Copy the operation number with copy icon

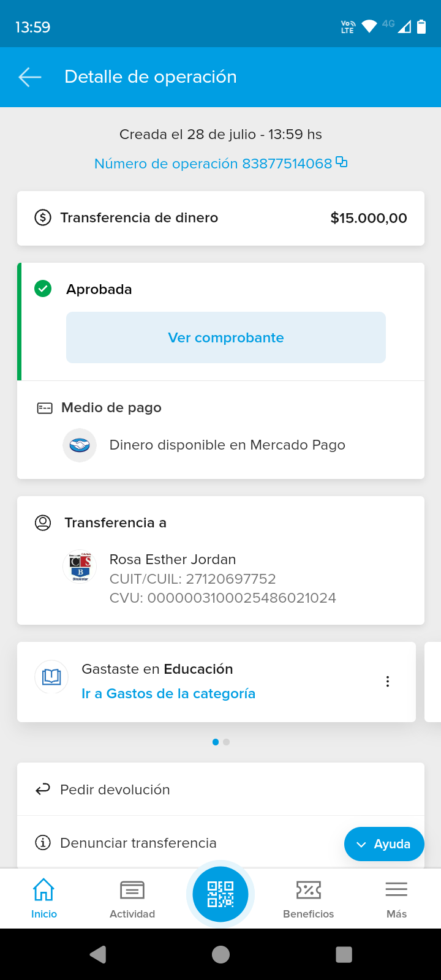(342, 162)
